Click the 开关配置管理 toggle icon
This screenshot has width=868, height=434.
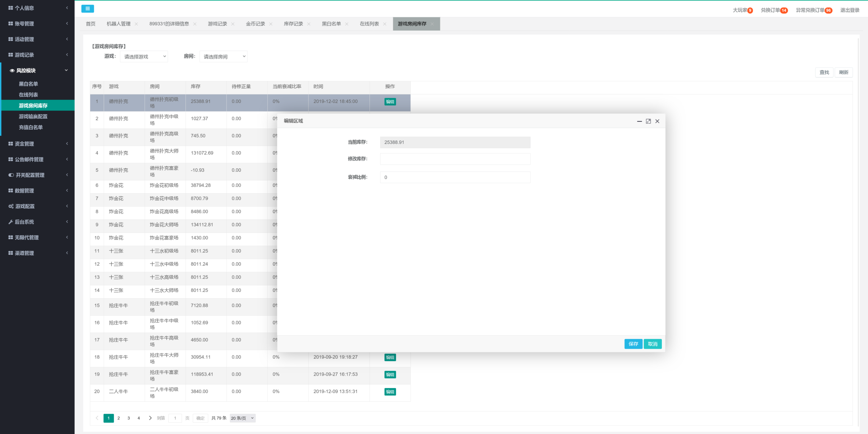(x=11, y=175)
